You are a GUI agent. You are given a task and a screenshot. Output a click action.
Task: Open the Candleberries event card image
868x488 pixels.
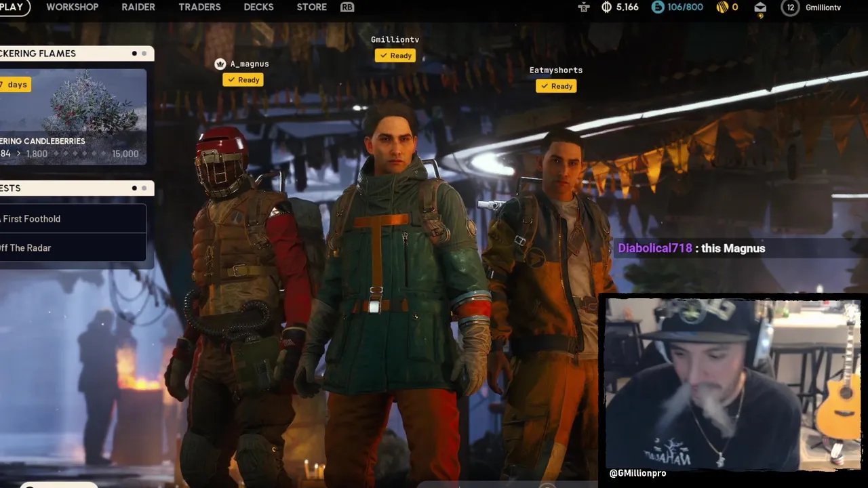(x=73, y=117)
